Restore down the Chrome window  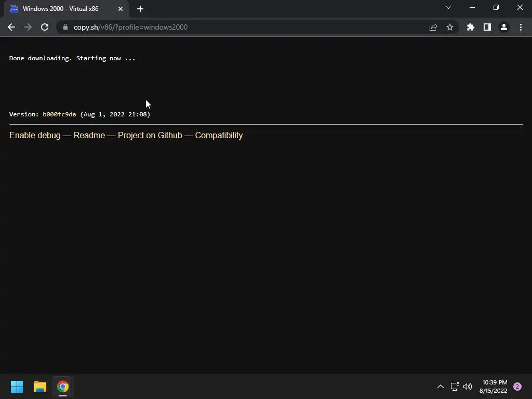496,7
